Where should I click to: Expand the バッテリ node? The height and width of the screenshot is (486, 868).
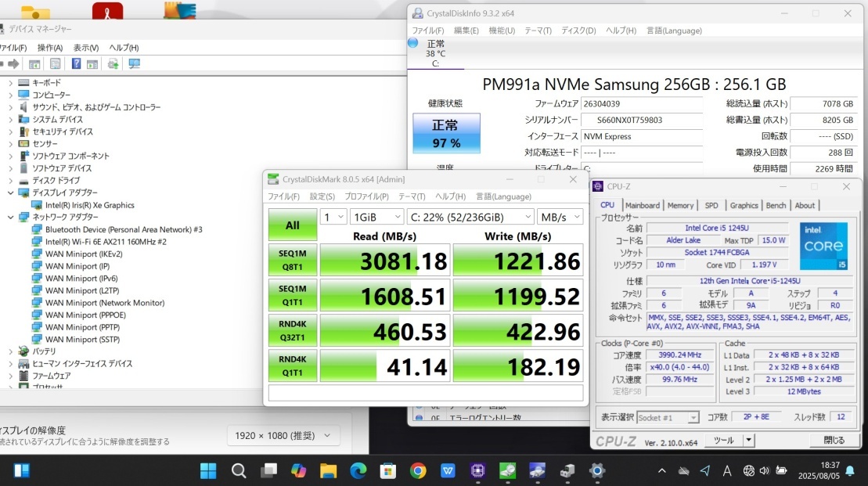(x=10, y=351)
